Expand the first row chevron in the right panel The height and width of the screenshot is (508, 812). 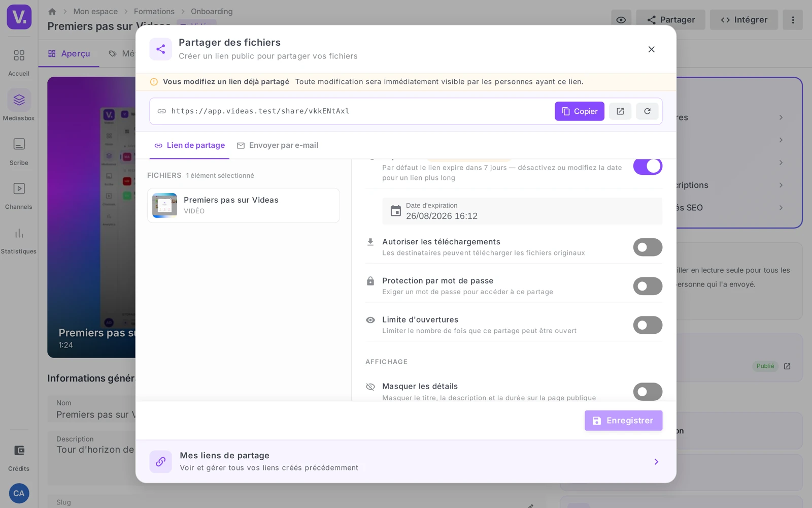click(781, 117)
